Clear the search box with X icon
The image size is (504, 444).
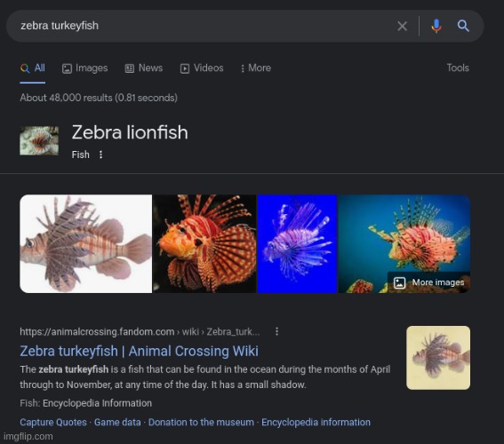(x=402, y=26)
